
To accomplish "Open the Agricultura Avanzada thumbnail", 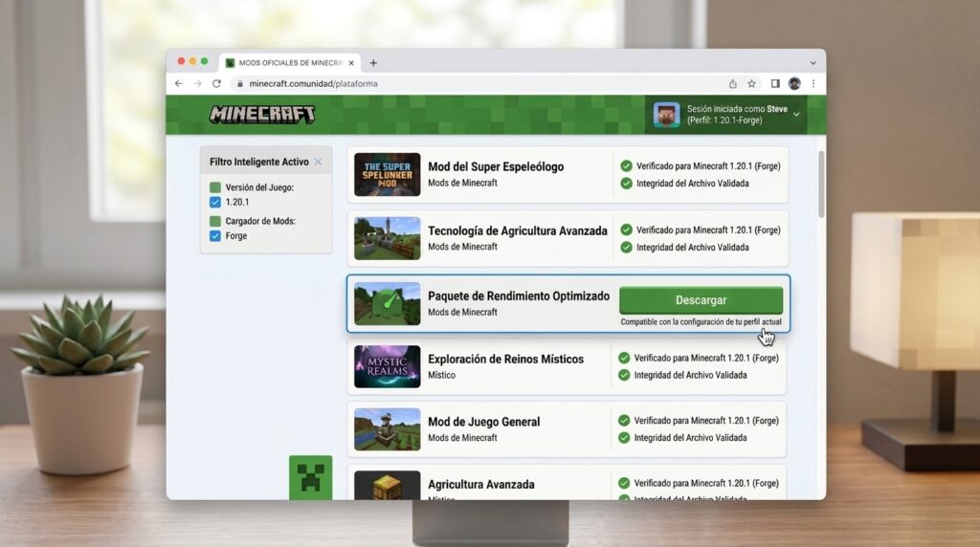I will [x=387, y=485].
